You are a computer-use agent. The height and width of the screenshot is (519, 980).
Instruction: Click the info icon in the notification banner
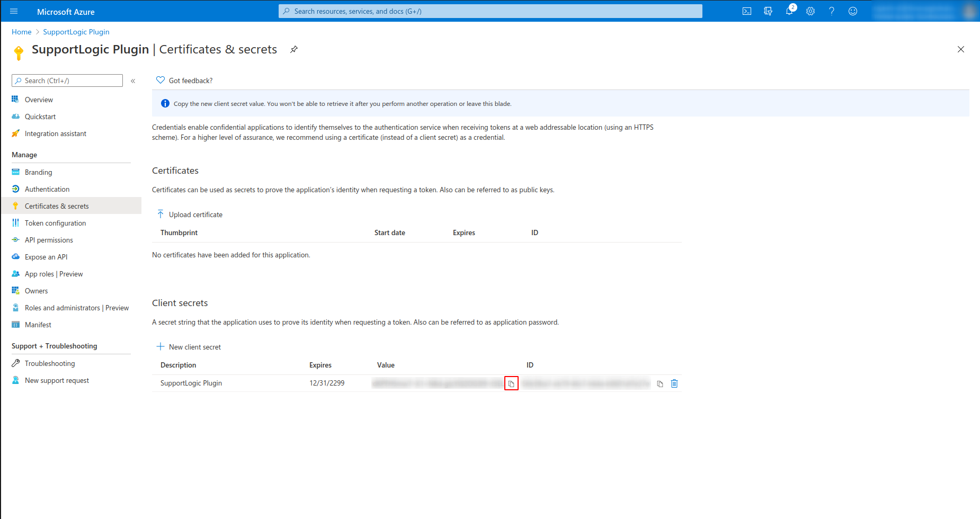coord(165,103)
